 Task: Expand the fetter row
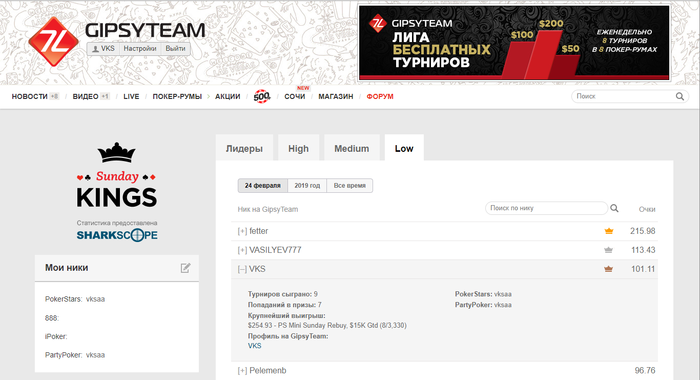tap(242, 231)
